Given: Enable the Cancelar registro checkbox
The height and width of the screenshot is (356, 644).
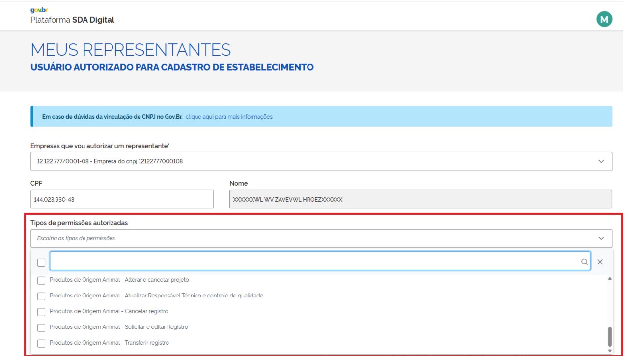Looking at the screenshot, I should [41, 312].
